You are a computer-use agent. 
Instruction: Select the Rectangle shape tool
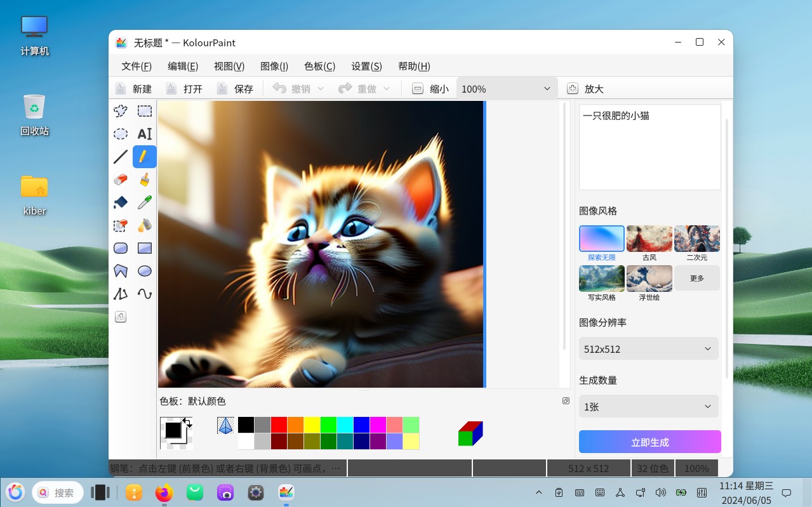[x=145, y=248]
